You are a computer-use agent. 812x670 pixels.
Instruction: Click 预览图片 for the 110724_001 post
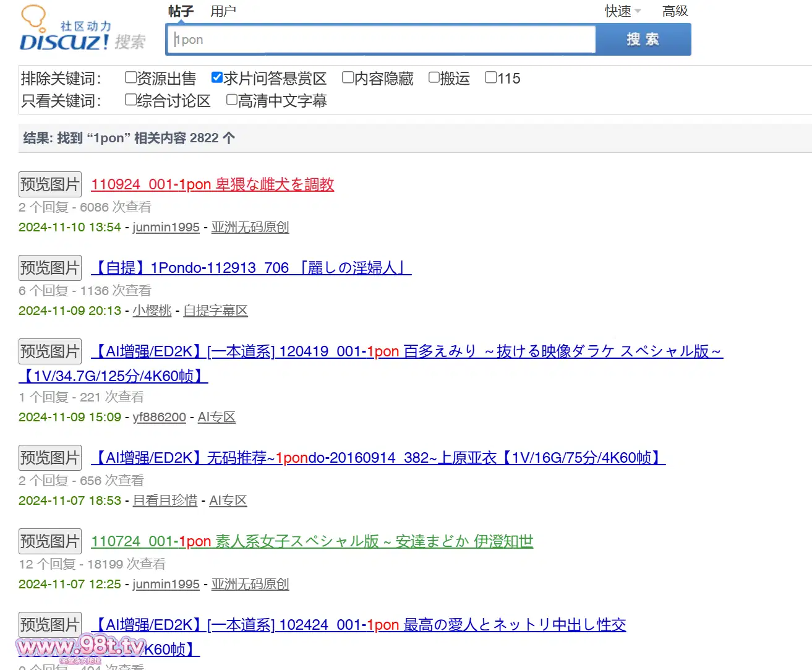50,541
